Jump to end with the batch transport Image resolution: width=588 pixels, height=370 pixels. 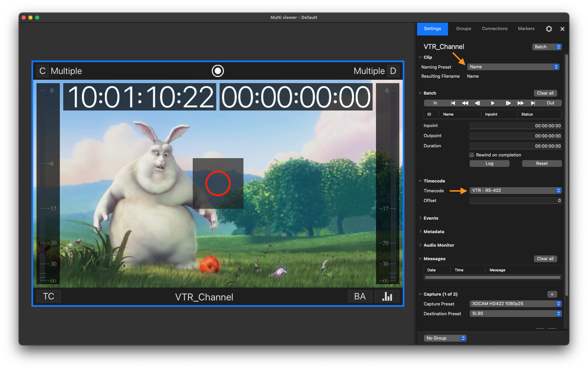[533, 103]
